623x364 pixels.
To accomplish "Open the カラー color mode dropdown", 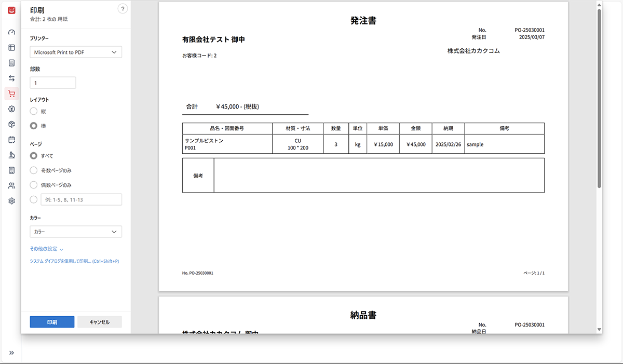I will click(x=76, y=232).
